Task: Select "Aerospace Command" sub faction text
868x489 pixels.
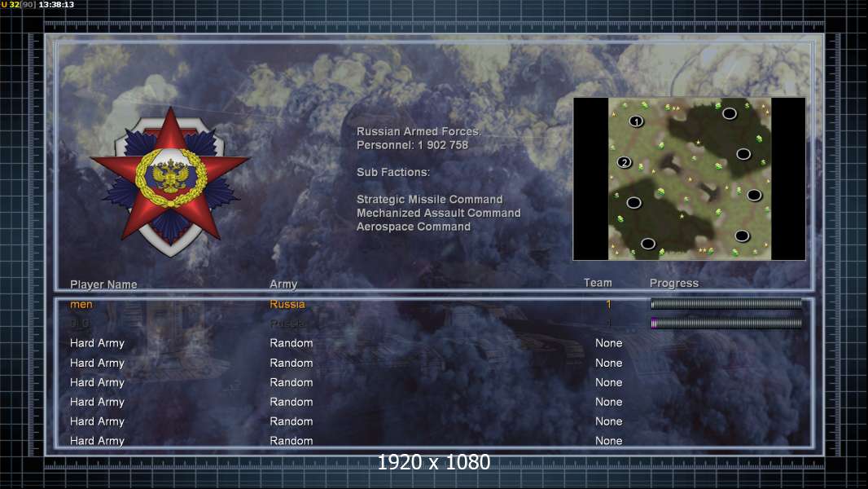Action: pyautogui.click(x=414, y=227)
